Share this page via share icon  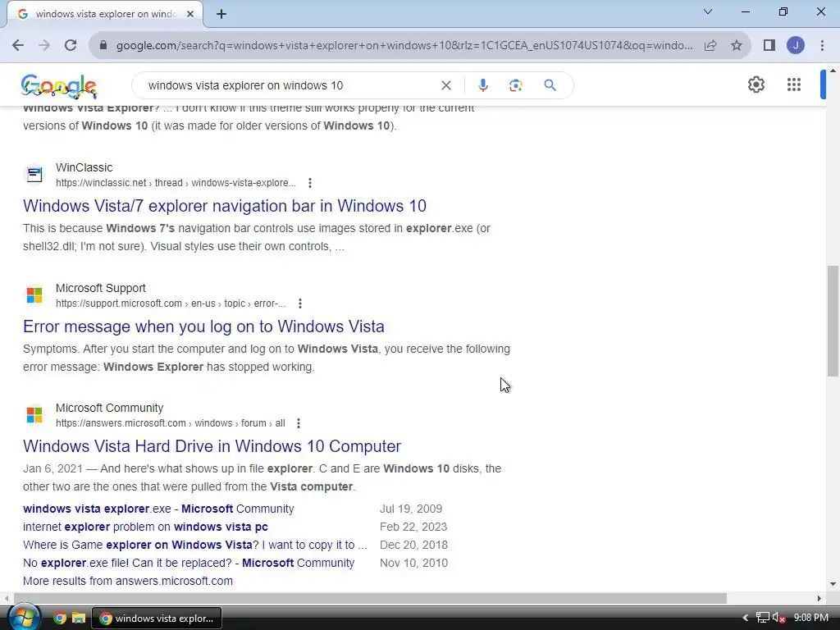(x=710, y=46)
